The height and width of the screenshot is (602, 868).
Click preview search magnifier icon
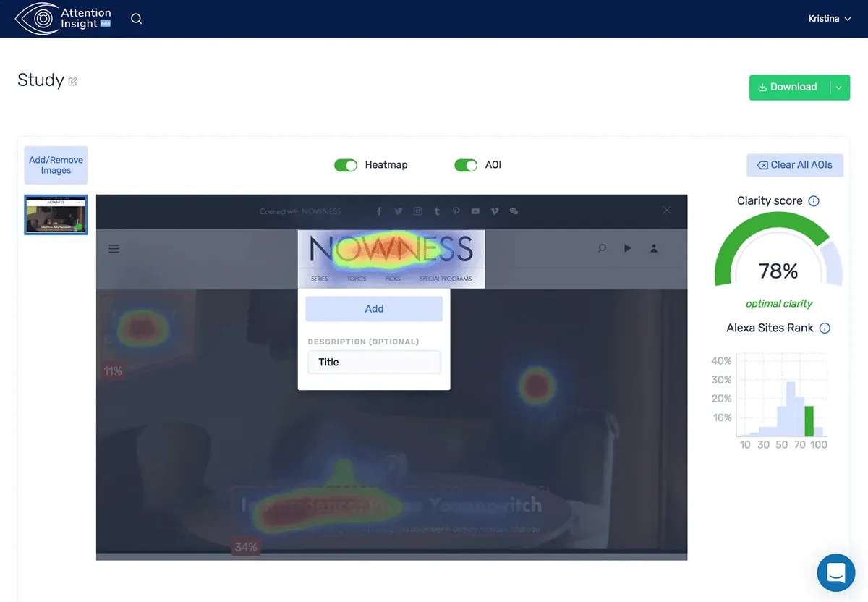pos(602,248)
